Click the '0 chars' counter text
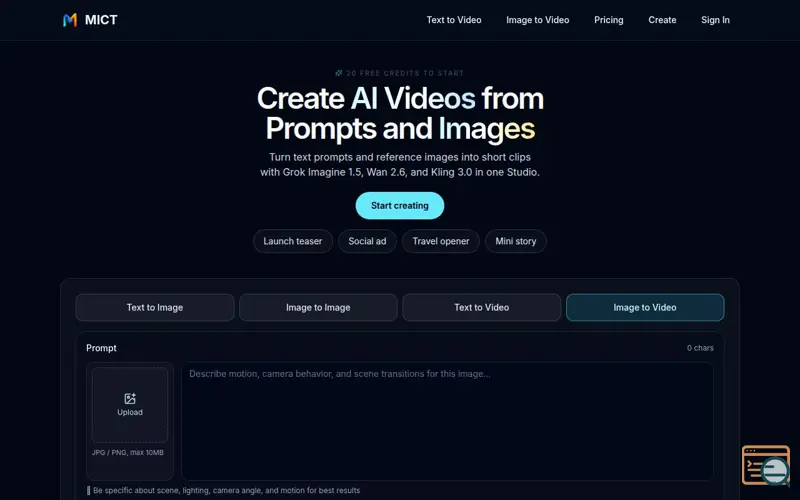The width and height of the screenshot is (800, 500). (x=700, y=348)
